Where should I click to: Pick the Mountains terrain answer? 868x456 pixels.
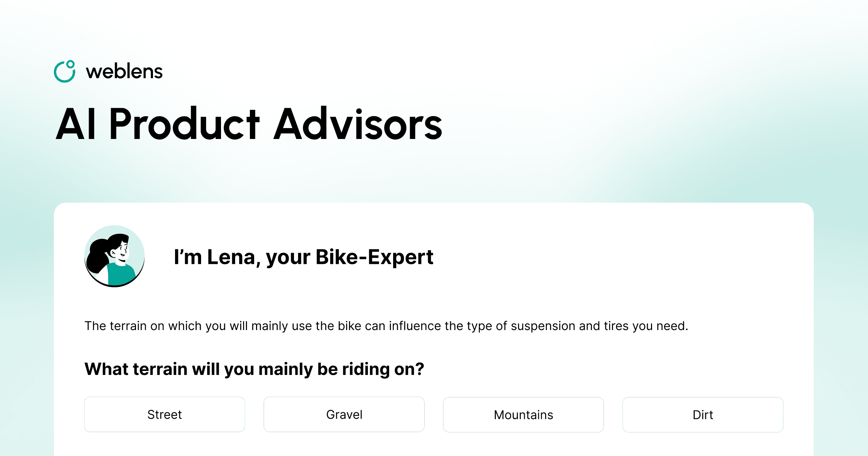(523, 414)
